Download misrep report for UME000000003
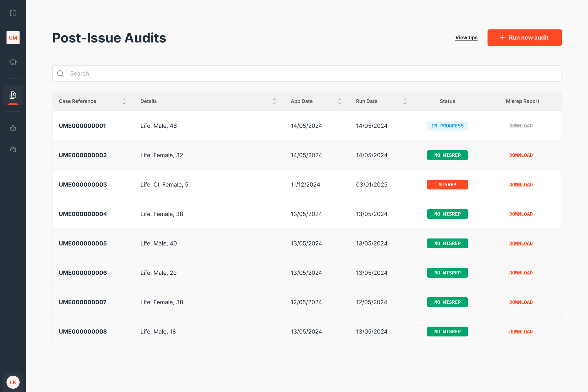The width and height of the screenshot is (588, 392). pos(521,185)
